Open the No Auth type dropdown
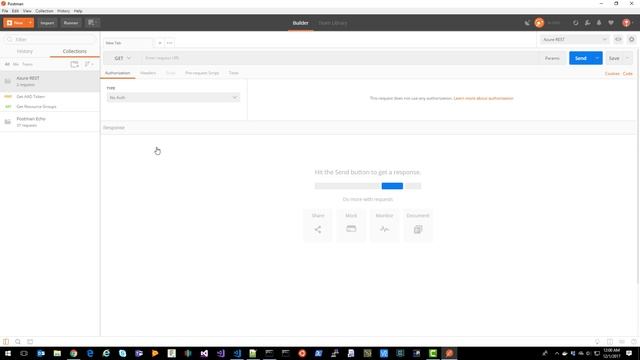640x360 pixels. point(173,98)
